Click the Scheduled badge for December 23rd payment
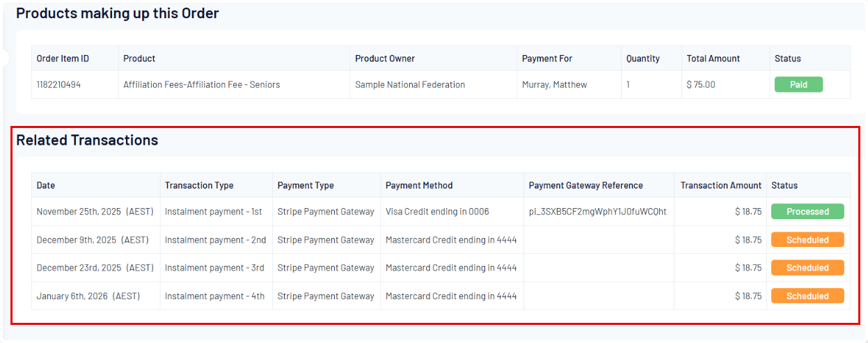The image size is (868, 343). [x=807, y=268]
